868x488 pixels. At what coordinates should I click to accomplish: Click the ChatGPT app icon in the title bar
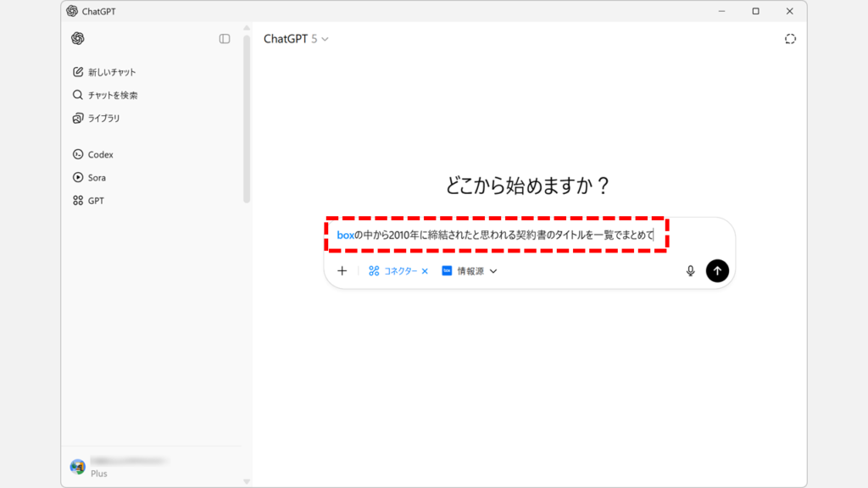click(x=72, y=11)
